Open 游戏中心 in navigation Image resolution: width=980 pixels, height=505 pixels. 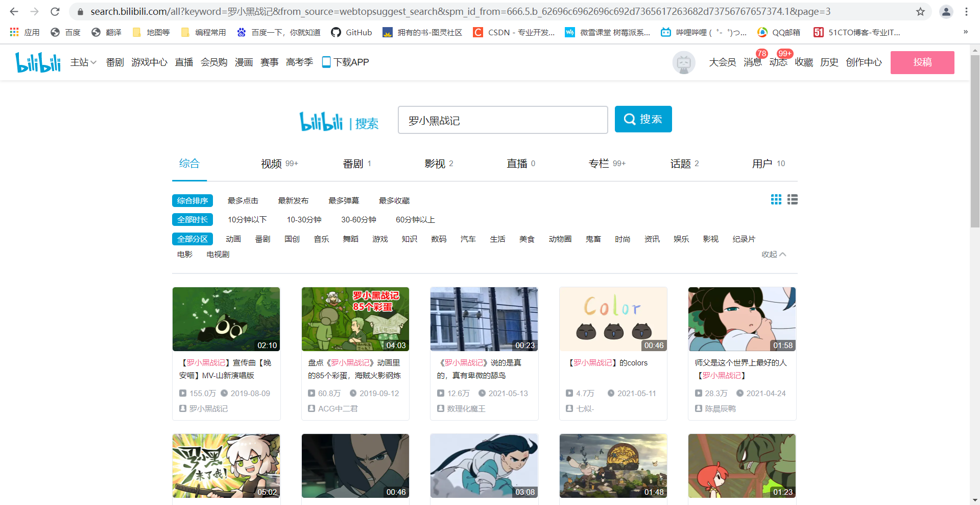pyautogui.click(x=149, y=62)
